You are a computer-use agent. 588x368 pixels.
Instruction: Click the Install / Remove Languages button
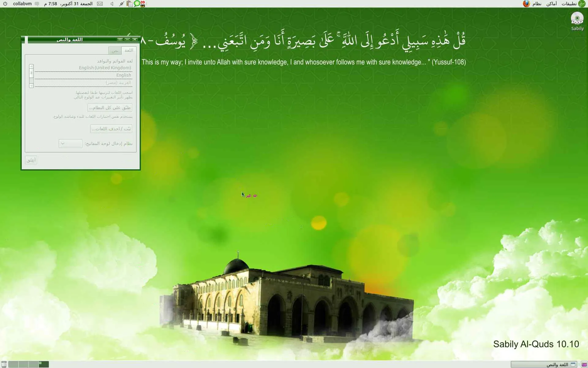pyautogui.click(x=111, y=129)
